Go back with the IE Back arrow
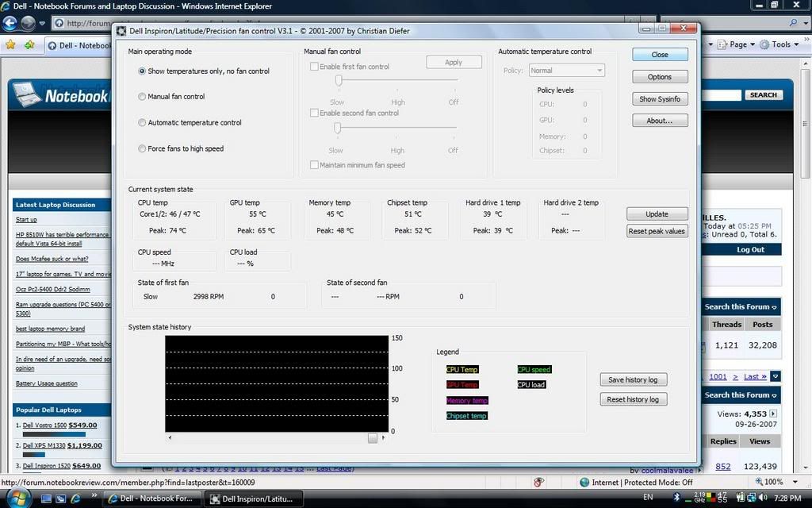 point(10,23)
